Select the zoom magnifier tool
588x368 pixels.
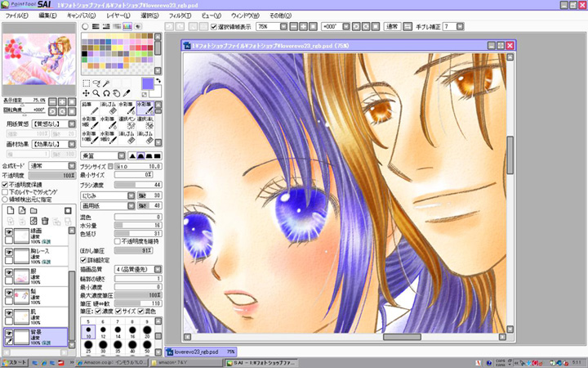[96, 93]
